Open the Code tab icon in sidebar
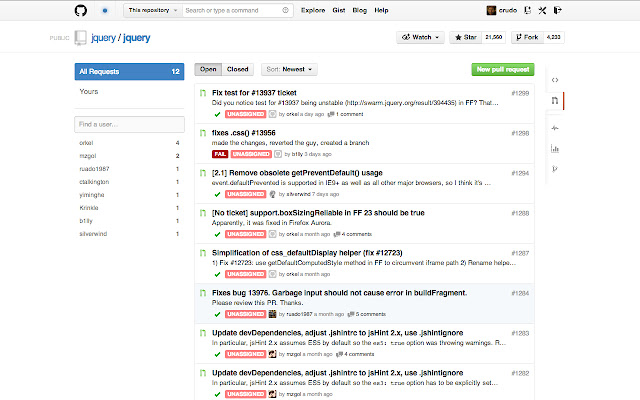The image size is (640, 400). (555, 79)
